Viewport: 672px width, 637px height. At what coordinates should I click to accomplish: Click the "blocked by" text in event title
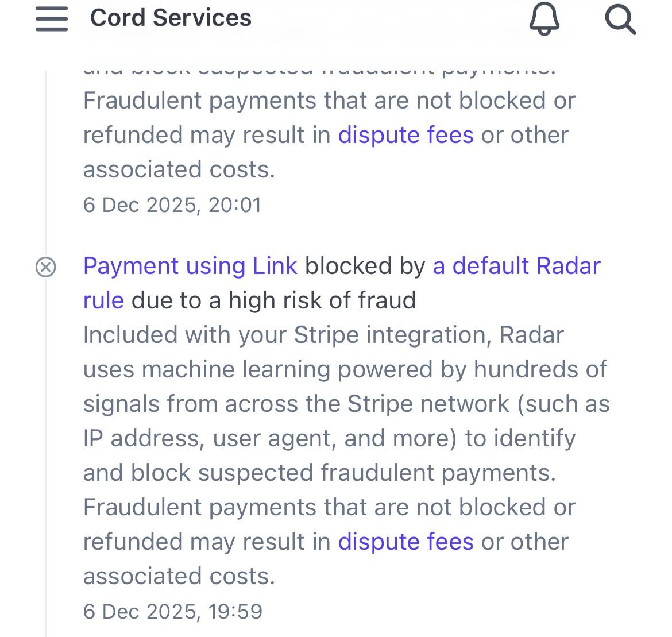click(365, 266)
